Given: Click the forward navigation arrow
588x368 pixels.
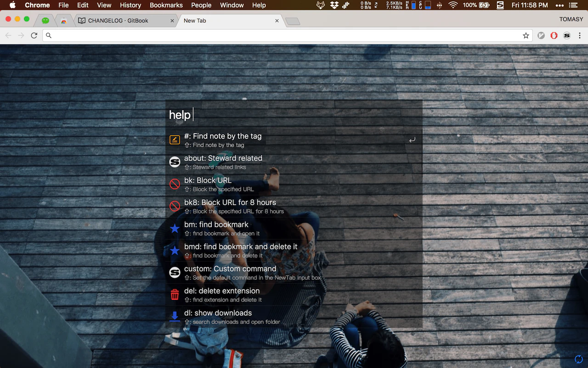Looking at the screenshot, I should point(21,35).
